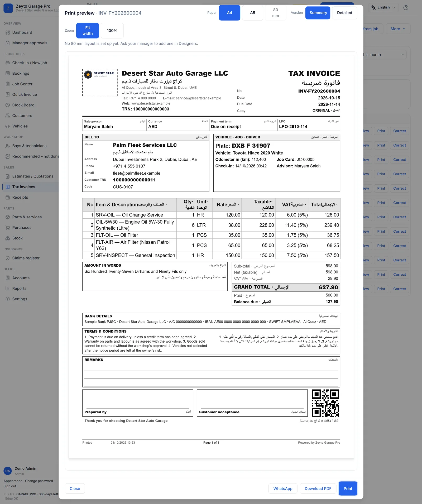422x504 pixels.
Task: Select A5 paper size
Action: [252, 13]
